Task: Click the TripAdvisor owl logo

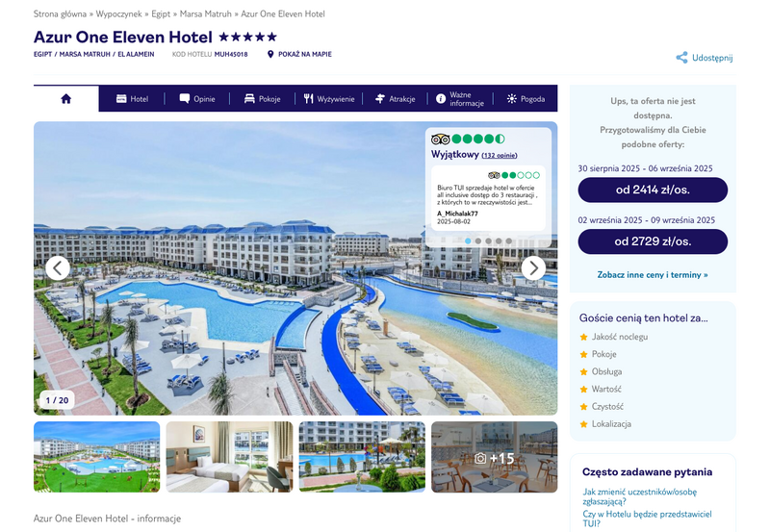Action: [440, 139]
